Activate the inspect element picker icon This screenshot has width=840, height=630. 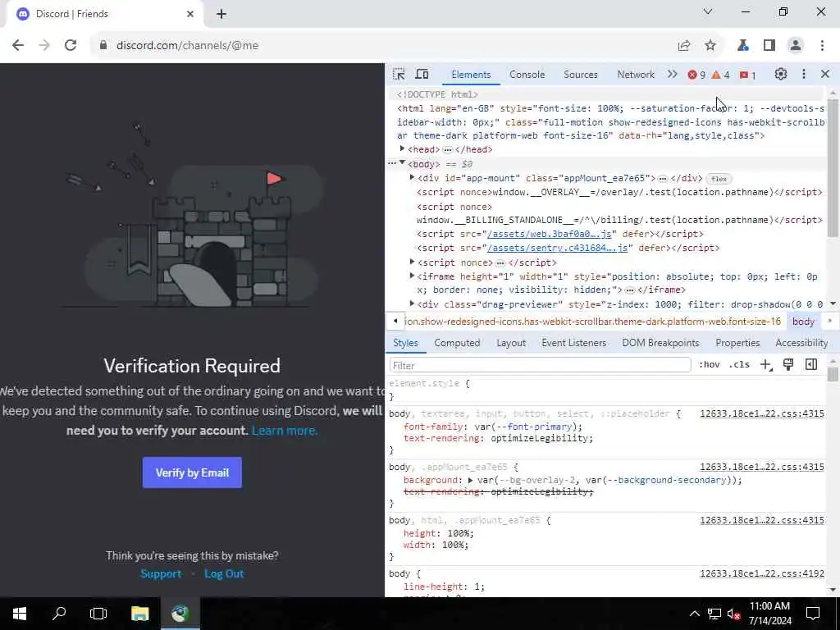399,74
